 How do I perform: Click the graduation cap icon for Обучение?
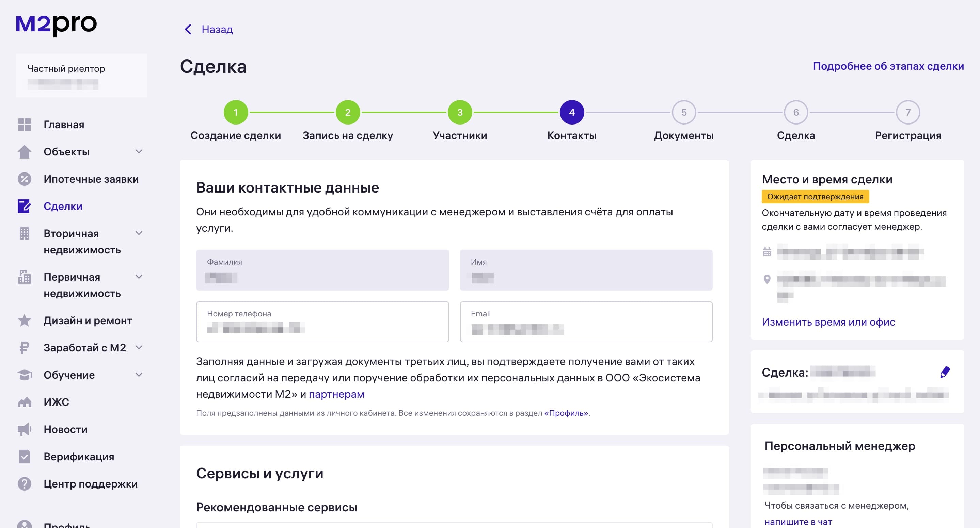(x=25, y=375)
